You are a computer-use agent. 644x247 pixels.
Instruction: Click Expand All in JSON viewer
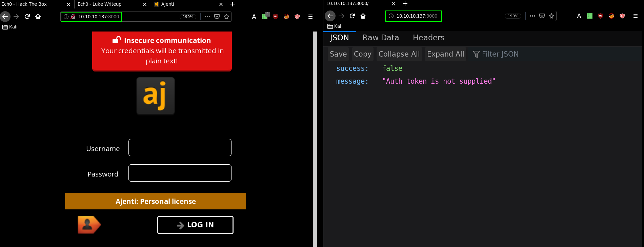click(445, 54)
